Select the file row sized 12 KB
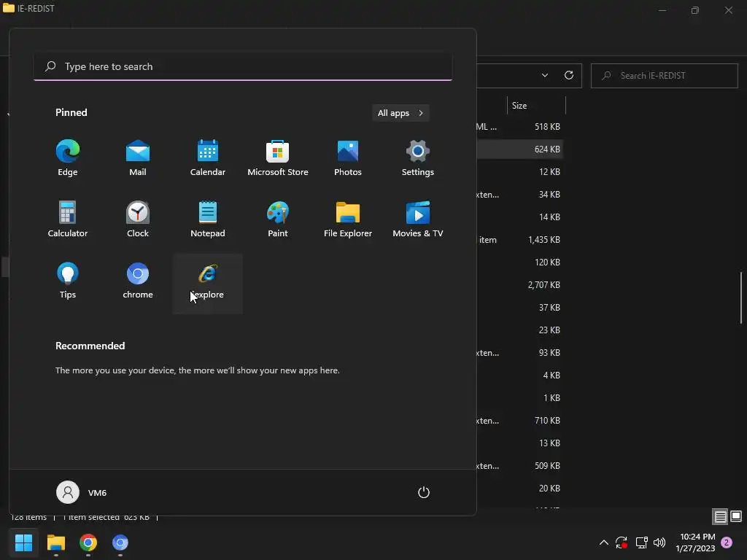Viewport: 747px width, 560px height. [x=519, y=172]
